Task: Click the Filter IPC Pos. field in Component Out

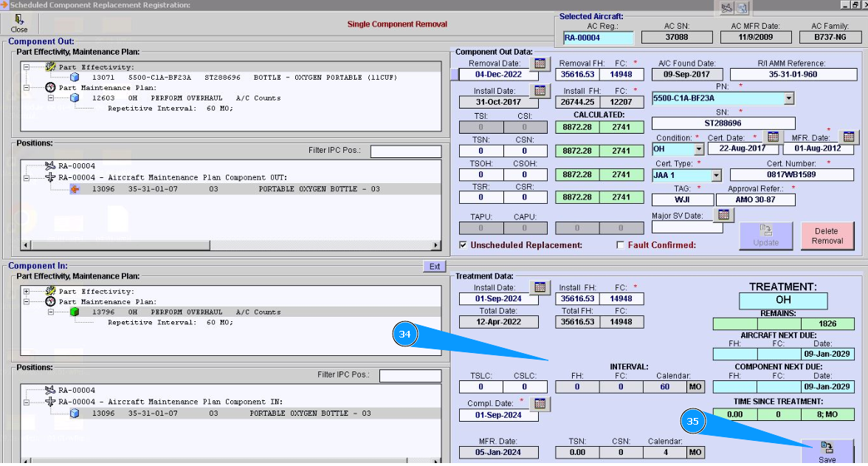Action: click(x=405, y=151)
